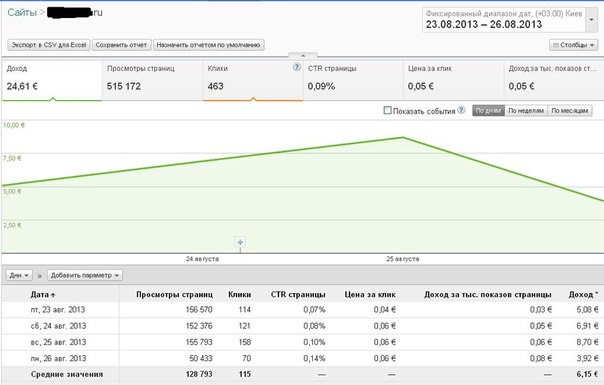Click the help icon beside Показать события
Viewport: 604px width, 385px height.
click(461, 110)
